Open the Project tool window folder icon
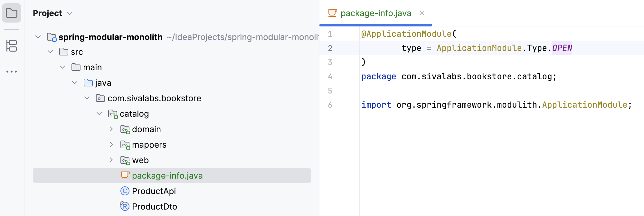Viewport: 644px width, 216px height. pos(12,13)
